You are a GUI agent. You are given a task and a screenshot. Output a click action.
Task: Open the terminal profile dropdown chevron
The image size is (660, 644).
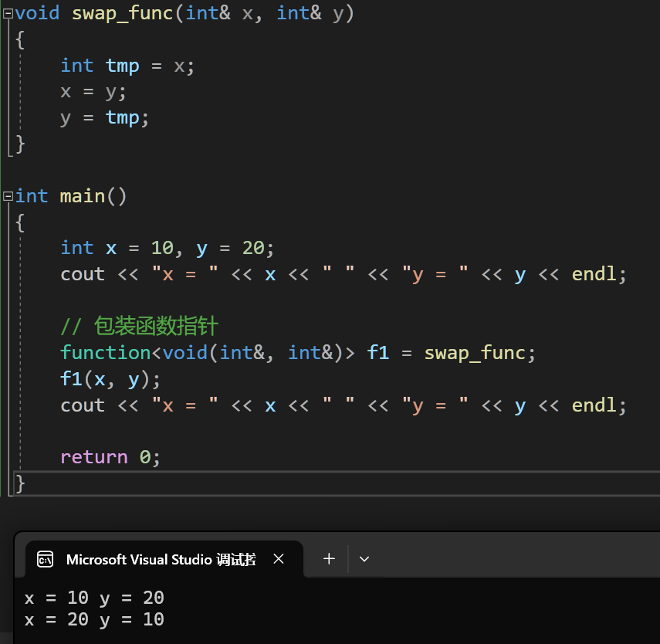(364, 559)
